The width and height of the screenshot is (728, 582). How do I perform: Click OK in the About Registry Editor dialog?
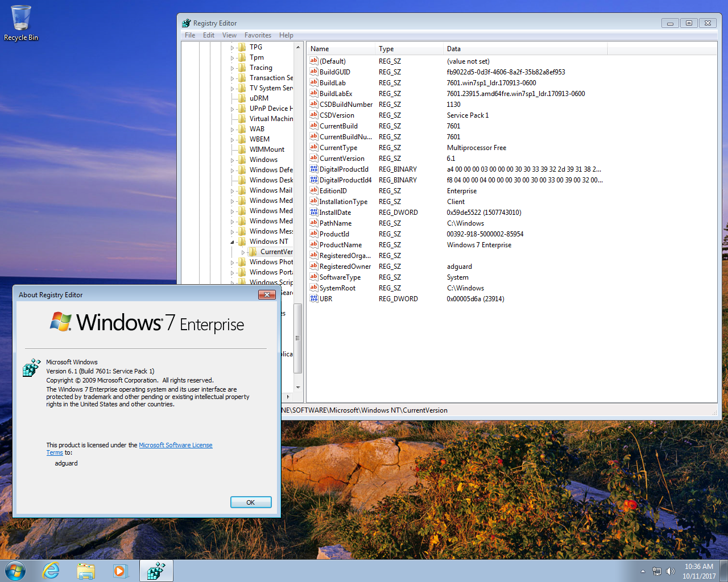tap(251, 502)
